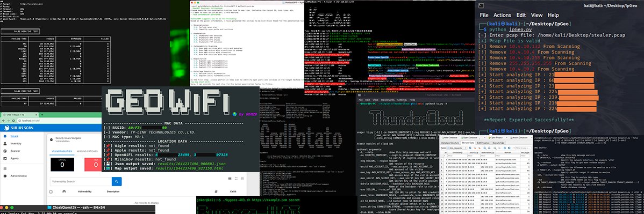This screenshot has width=644, height=214.
Task: Click the Vulnerability column header
Action: tap(84, 191)
